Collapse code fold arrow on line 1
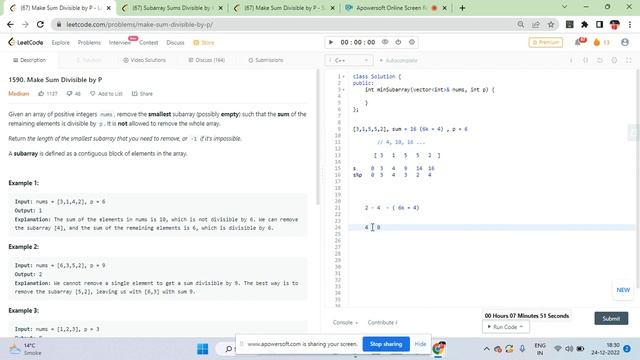 (x=343, y=76)
